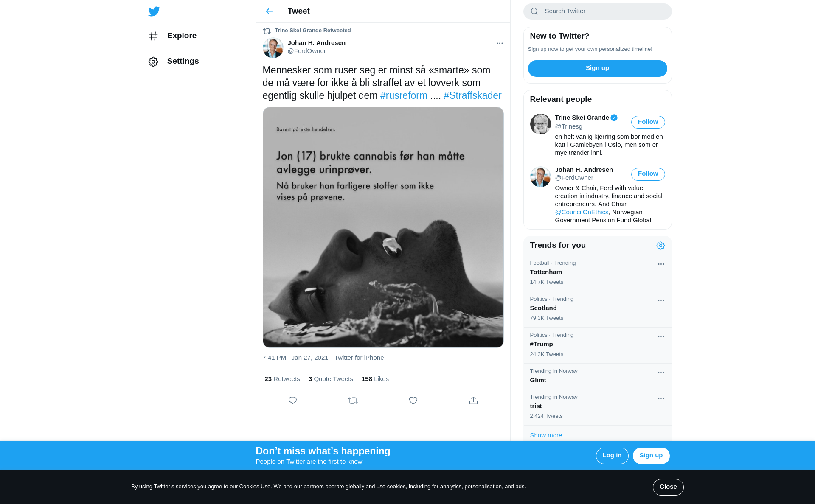
Task: Reply to the tweet via the comment icon
Action: pyautogui.click(x=292, y=400)
